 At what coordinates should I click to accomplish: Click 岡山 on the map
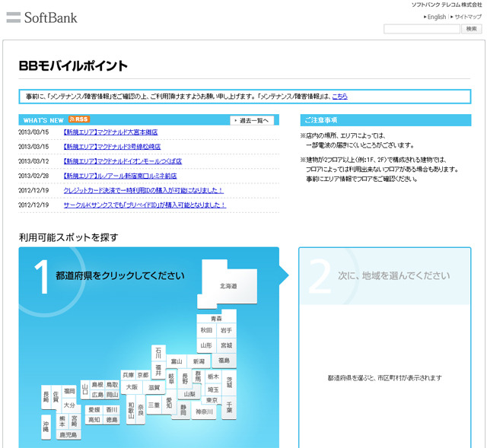(112, 395)
